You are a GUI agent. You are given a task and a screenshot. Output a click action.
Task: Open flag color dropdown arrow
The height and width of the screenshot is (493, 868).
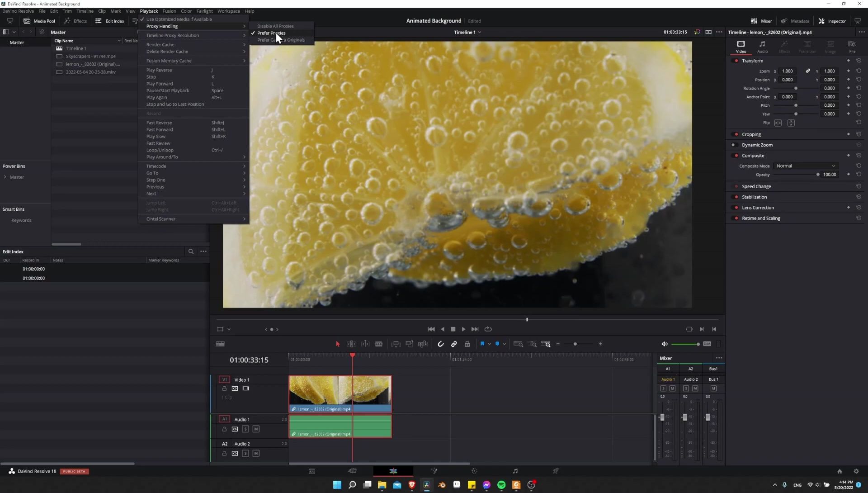[x=489, y=344]
